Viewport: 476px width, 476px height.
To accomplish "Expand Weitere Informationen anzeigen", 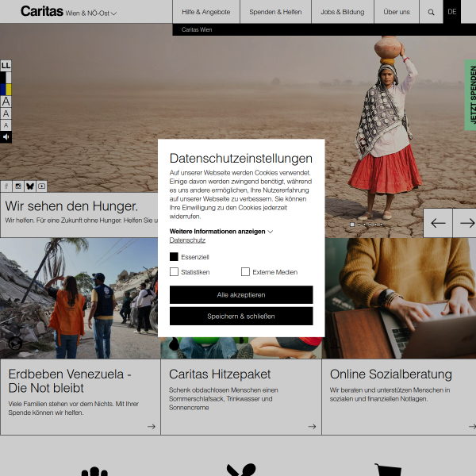I will [221, 232].
